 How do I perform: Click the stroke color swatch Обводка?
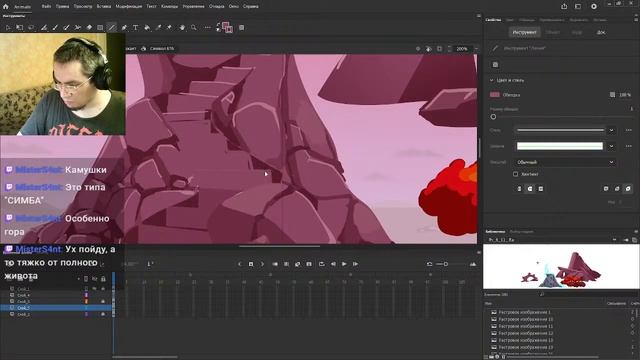pos(494,95)
